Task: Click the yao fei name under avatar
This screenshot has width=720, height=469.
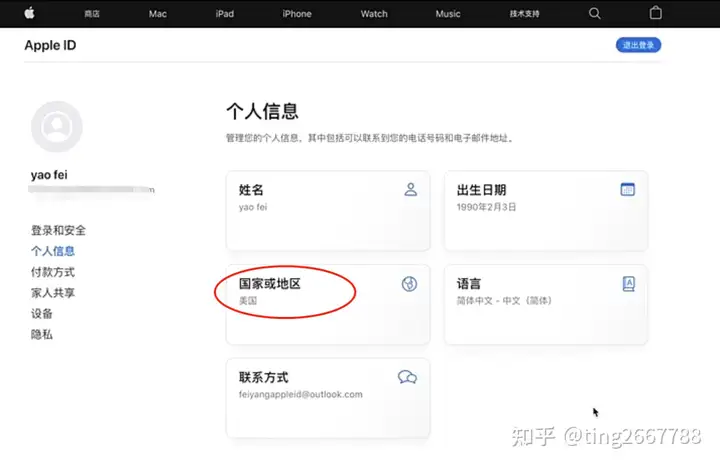Action: pyautogui.click(x=49, y=175)
